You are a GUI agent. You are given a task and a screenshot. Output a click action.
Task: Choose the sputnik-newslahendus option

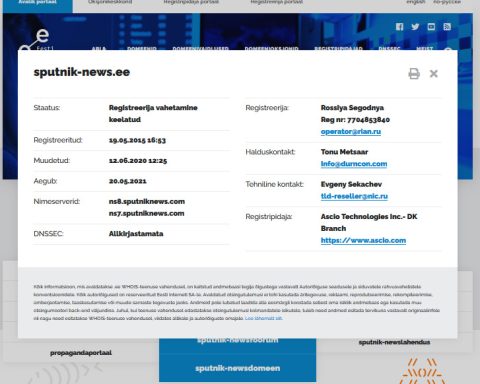[x=394, y=342]
